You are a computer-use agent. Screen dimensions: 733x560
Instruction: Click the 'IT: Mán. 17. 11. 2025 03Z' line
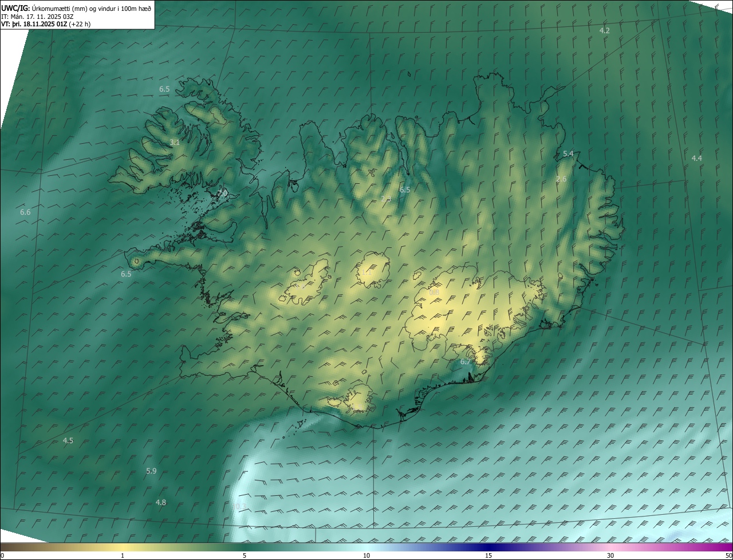38,17
